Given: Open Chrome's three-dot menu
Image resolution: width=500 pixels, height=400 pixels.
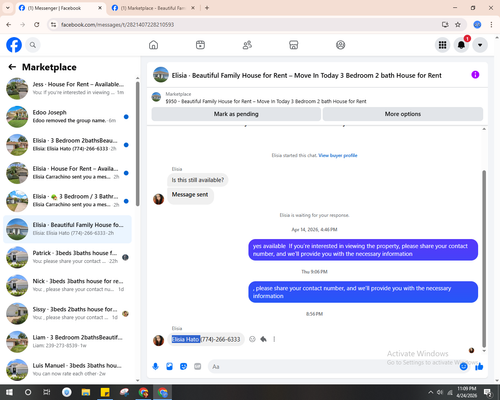Looking at the screenshot, I should click(x=491, y=24).
